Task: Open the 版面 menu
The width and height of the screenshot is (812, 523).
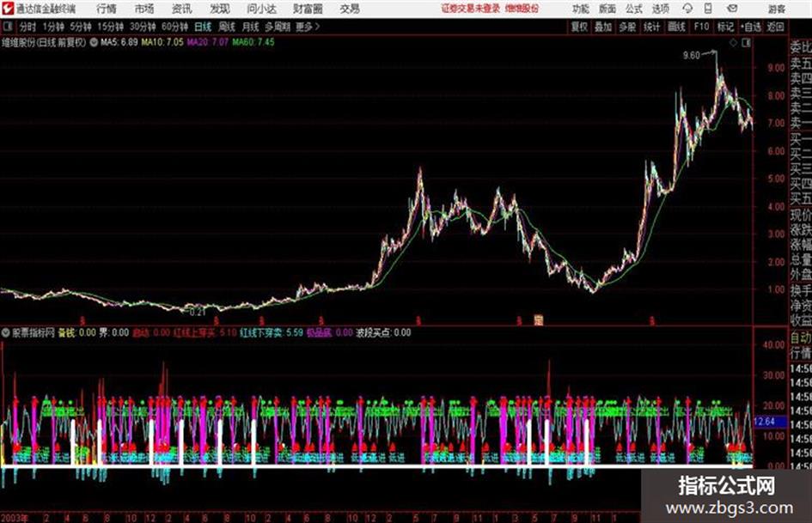Action: pyautogui.click(x=607, y=9)
